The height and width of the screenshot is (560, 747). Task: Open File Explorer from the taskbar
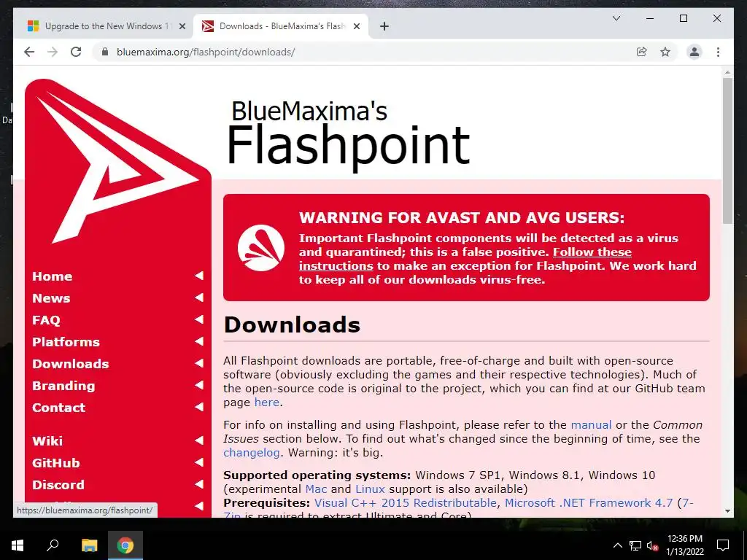coord(89,545)
